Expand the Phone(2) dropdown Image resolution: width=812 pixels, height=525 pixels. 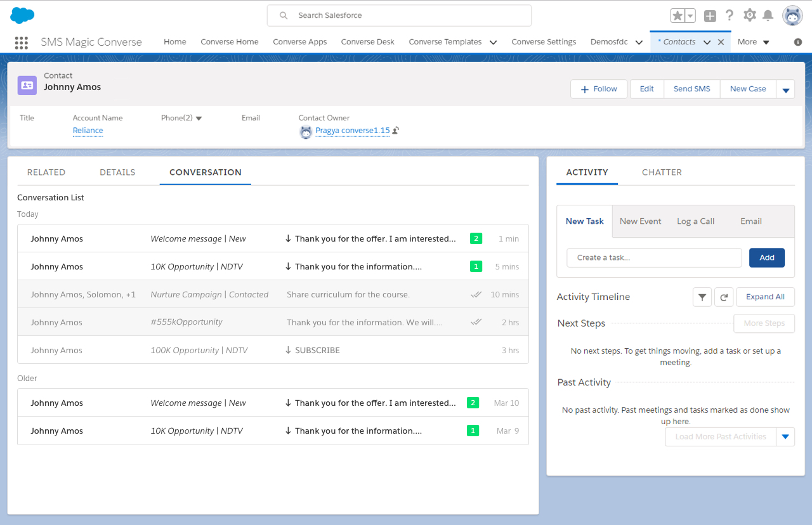coord(199,119)
